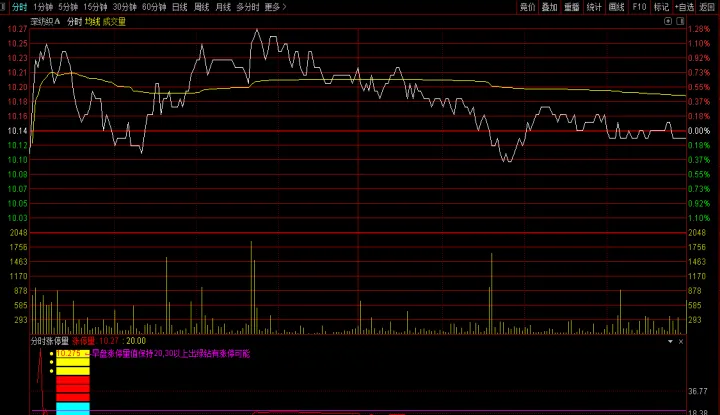The image size is (720, 415).
Task: Open the 画线 drawing tool
Action: tap(616, 6)
